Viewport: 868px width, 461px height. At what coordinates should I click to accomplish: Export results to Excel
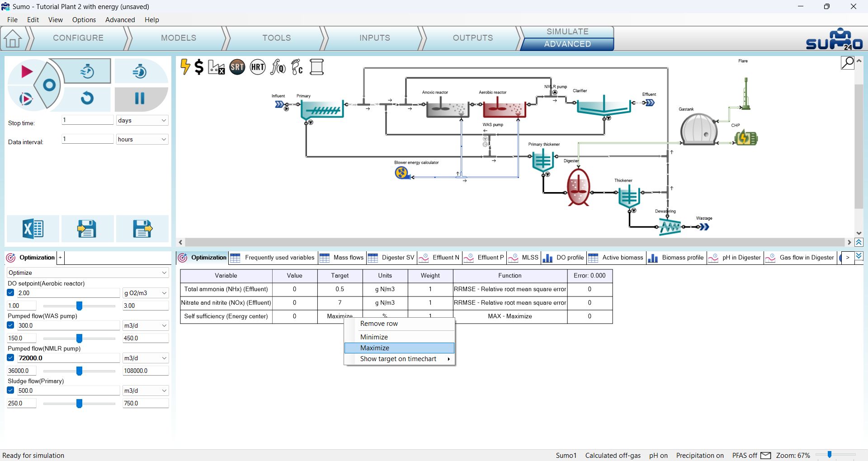pos(33,229)
